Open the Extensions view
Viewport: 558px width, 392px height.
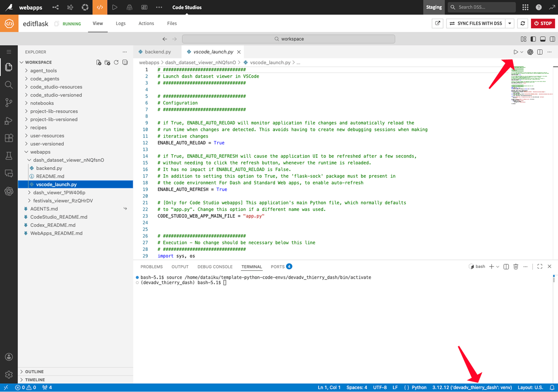[x=8, y=137]
